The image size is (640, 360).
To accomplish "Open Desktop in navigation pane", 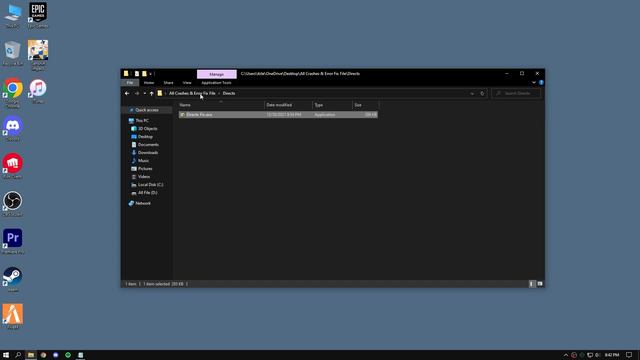I will (145, 137).
